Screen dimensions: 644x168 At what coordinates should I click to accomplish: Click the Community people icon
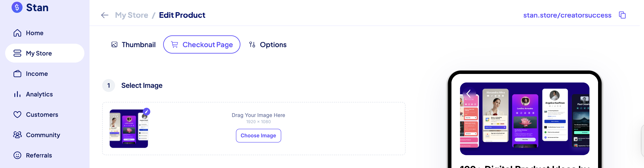[17, 135]
